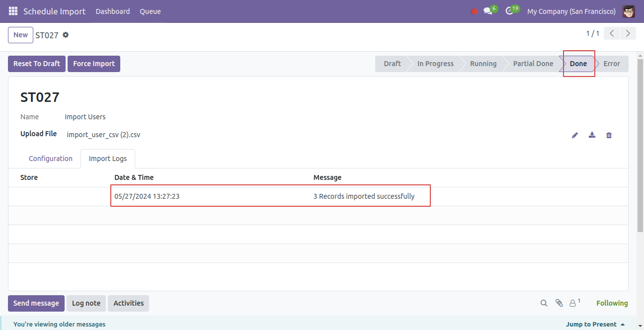This screenshot has width=644, height=330.
Task: Click the Schedule Import app title
Action: (x=54, y=11)
